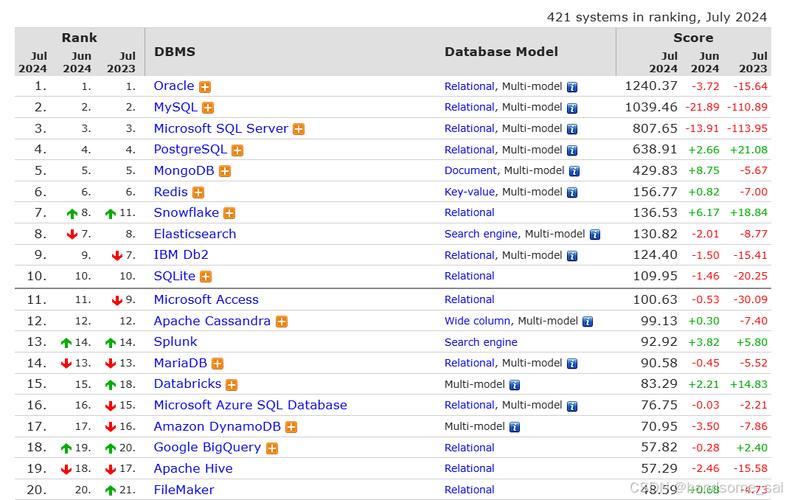This screenshot has width=786, height=500.
Task: Click the Relational link in Oracle row
Action: click(x=470, y=86)
